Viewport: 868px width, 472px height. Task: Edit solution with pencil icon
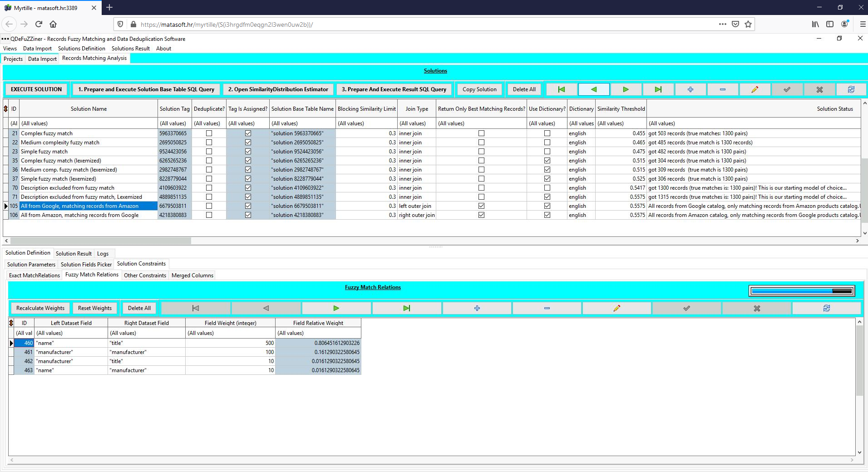pos(755,89)
